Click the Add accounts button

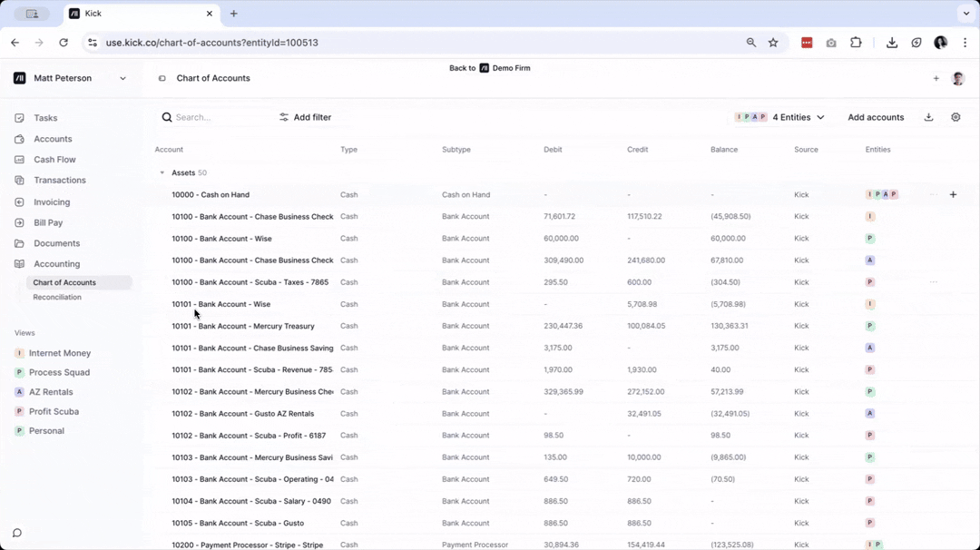coord(875,117)
